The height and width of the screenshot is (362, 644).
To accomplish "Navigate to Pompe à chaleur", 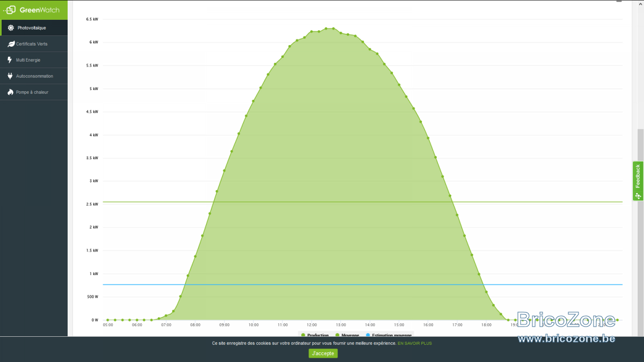I will coord(34,92).
